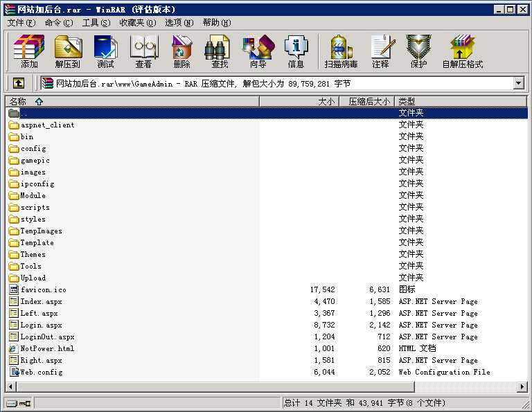Open the Favorites (收藏夹) menu
532x412 pixels.
coord(137,23)
